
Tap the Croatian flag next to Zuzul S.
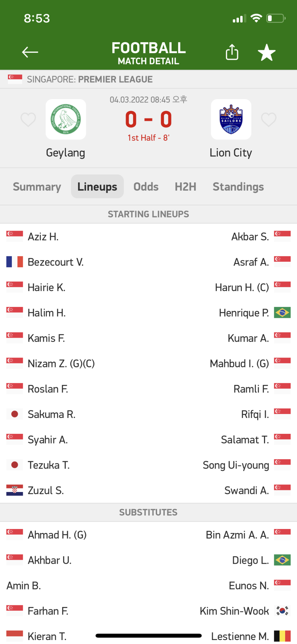(x=15, y=490)
